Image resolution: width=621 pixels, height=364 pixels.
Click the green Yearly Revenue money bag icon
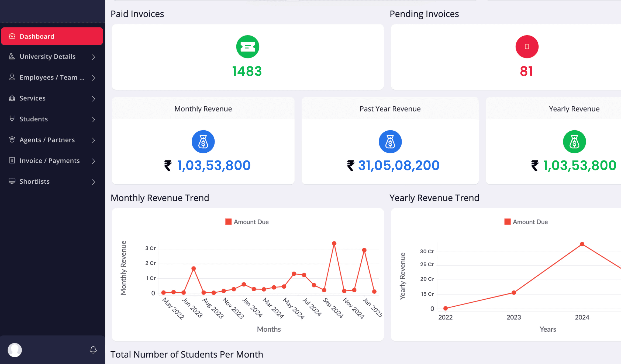click(574, 142)
